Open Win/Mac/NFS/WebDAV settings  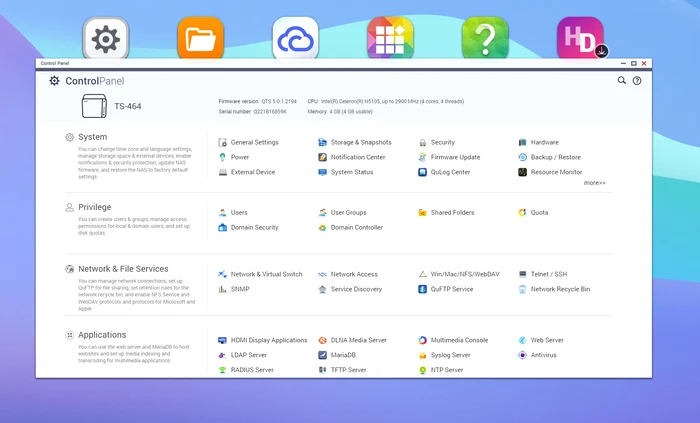(458, 274)
